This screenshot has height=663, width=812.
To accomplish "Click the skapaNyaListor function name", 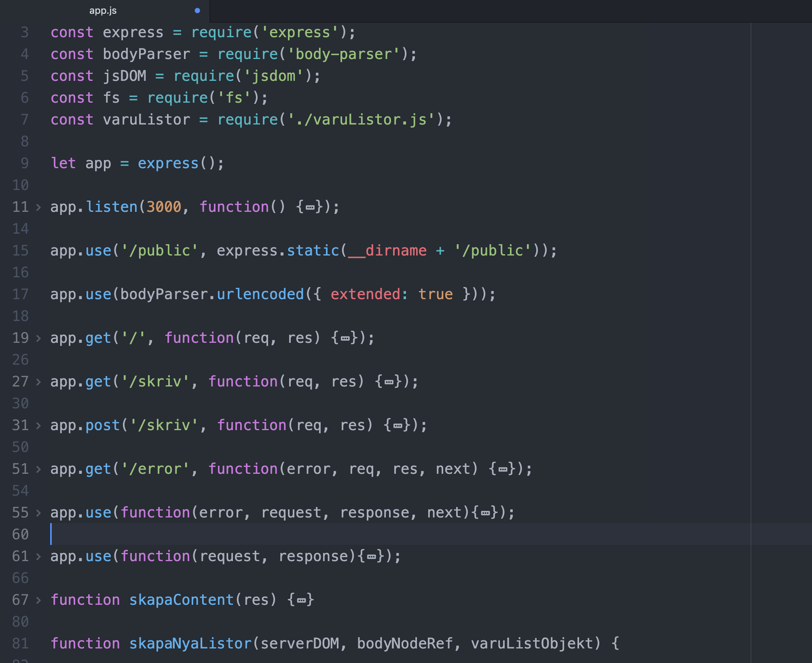I will point(190,643).
